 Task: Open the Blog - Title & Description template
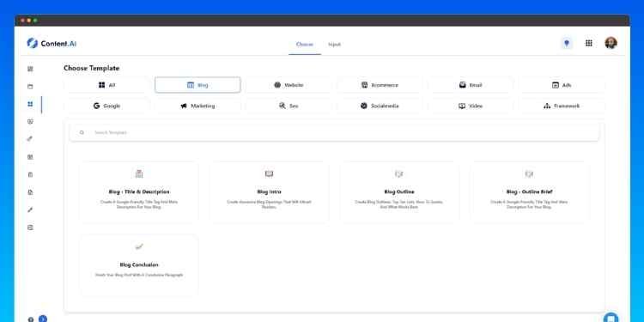[x=139, y=191]
